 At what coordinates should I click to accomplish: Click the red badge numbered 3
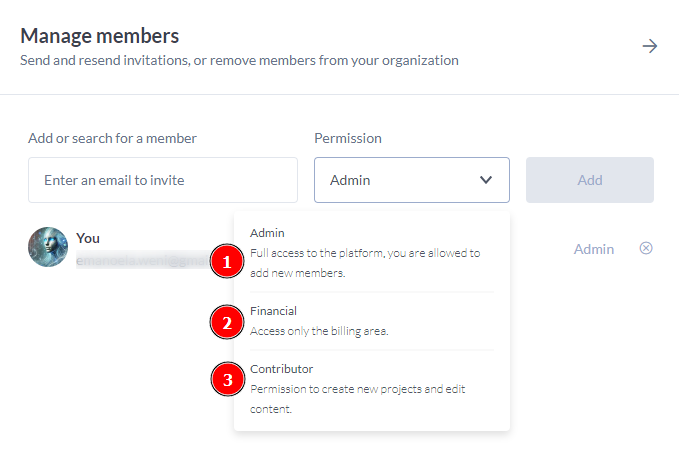(x=227, y=379)
